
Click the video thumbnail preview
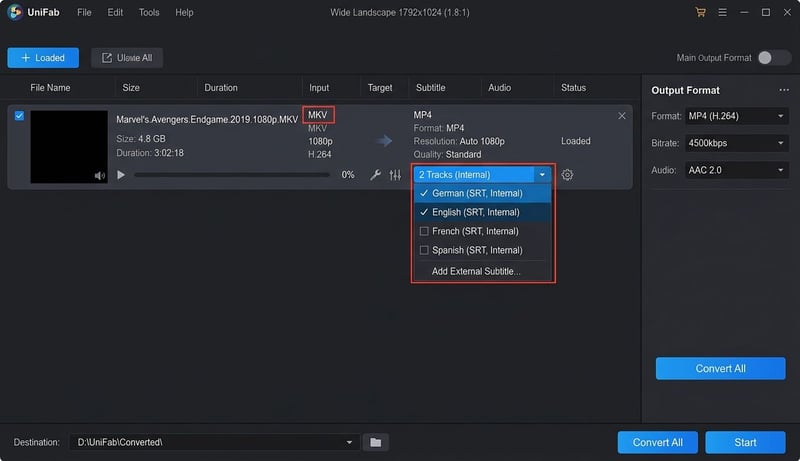[69, 147]
